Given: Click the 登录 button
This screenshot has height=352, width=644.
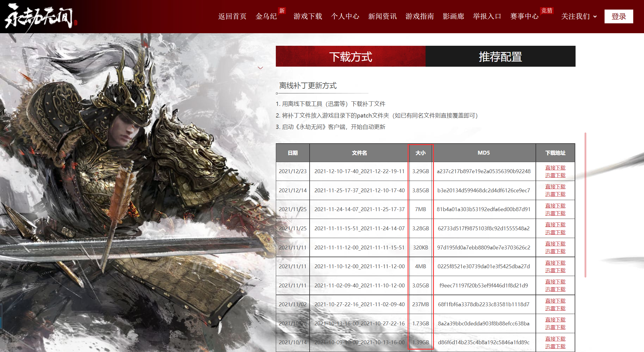Looking at the screenshot, I should (619, 16).
